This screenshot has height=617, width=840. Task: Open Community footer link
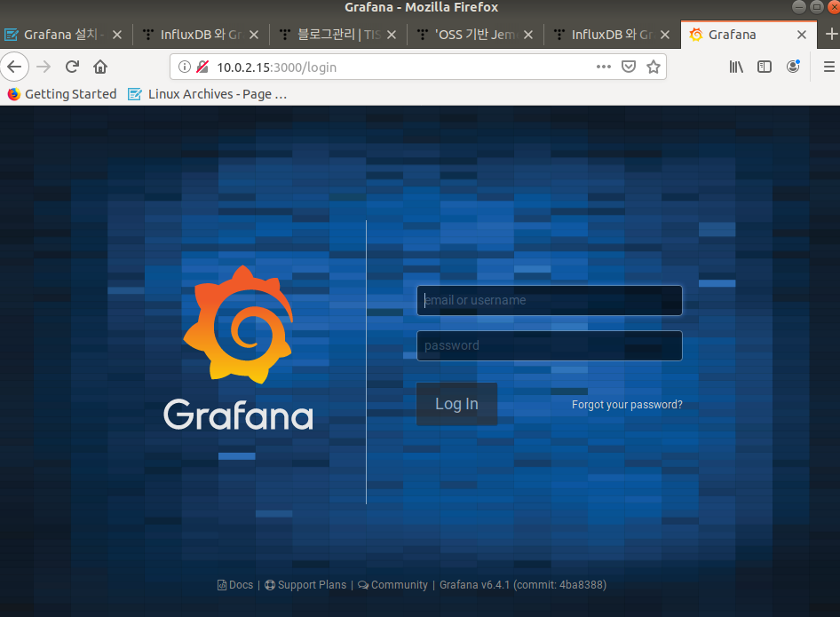point(392,585)
